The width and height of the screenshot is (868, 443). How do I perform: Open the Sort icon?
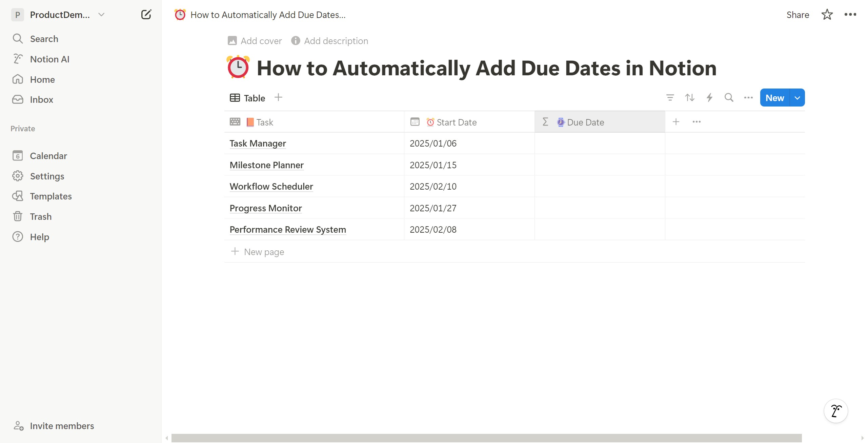coord(689,98)
